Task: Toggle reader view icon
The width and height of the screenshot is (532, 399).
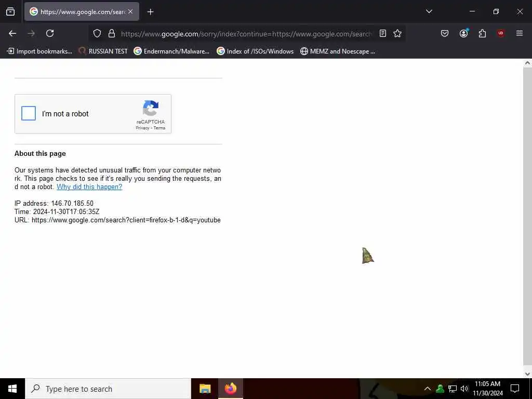Action: tap(383, 33)
